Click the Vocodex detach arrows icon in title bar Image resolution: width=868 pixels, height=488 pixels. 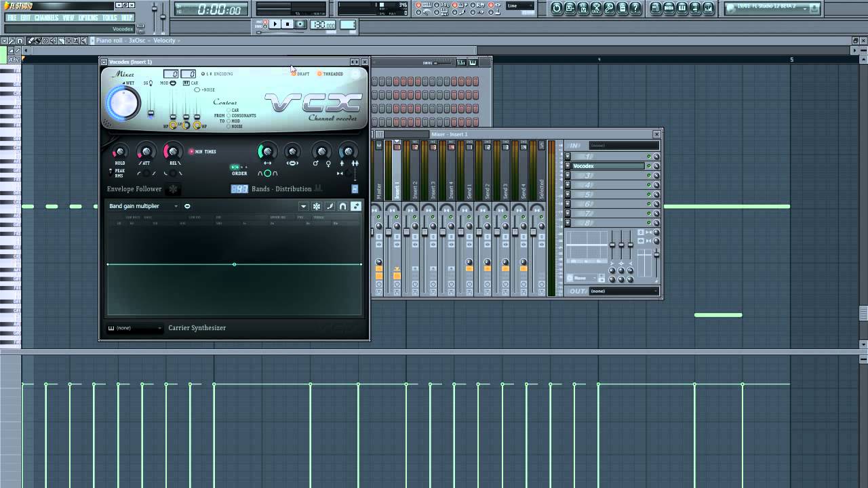pos(354,62)
